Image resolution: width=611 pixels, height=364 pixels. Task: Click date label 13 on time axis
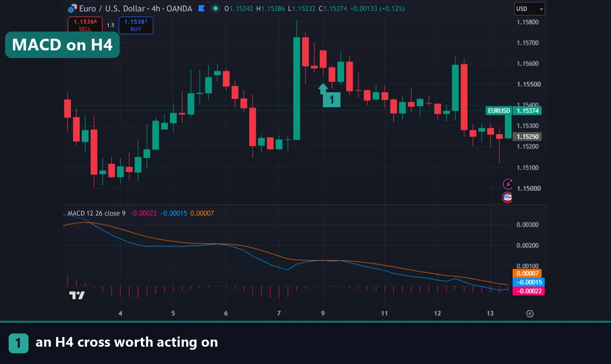[x=490, y=314]
